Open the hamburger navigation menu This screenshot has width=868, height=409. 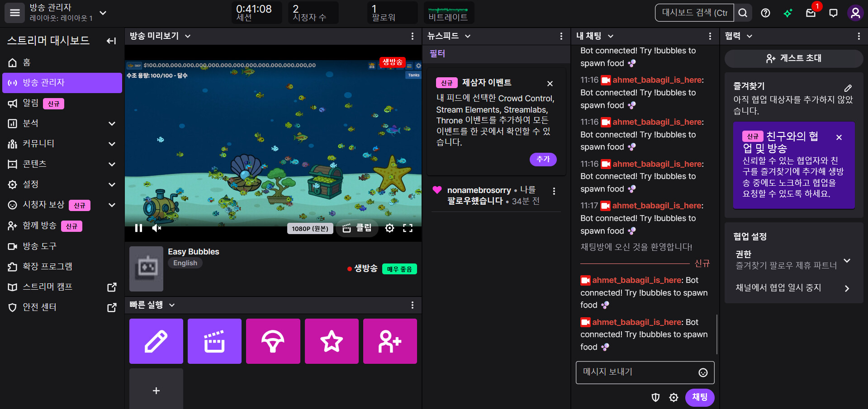[x=15, y=13]
